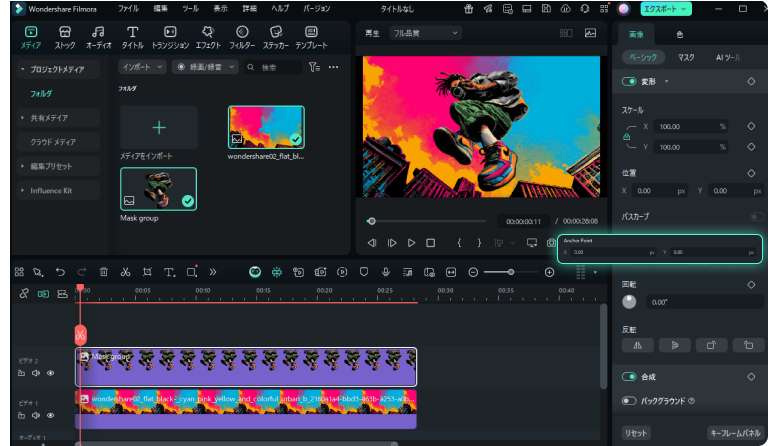Open the 録画/録音 dropdown
Viewport: 768px width, 446px height.
[x=205, y=67]
